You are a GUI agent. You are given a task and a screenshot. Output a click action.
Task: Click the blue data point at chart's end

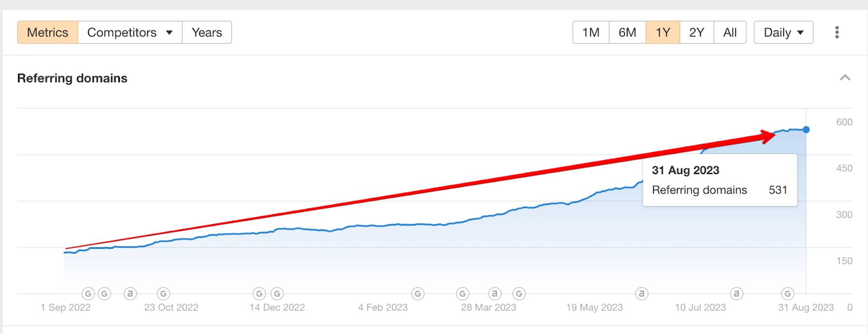tap(806, 130)
